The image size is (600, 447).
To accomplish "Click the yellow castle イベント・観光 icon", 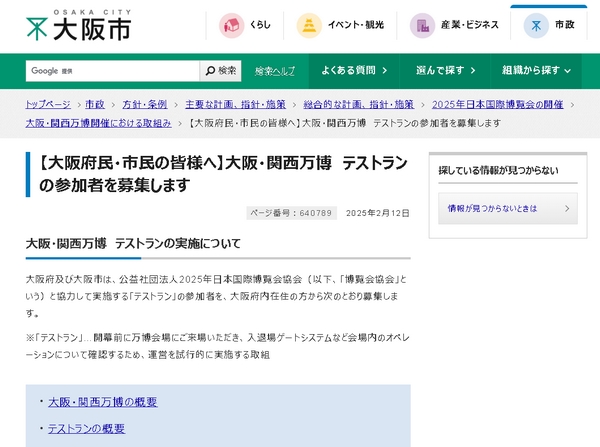I will pyautogui.click(x=309, y=25).
